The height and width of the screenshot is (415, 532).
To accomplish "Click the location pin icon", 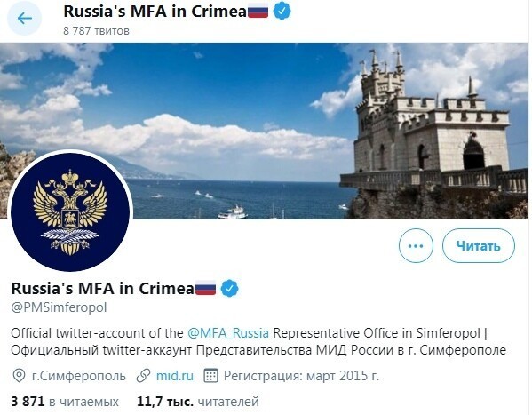I will 19,376.
